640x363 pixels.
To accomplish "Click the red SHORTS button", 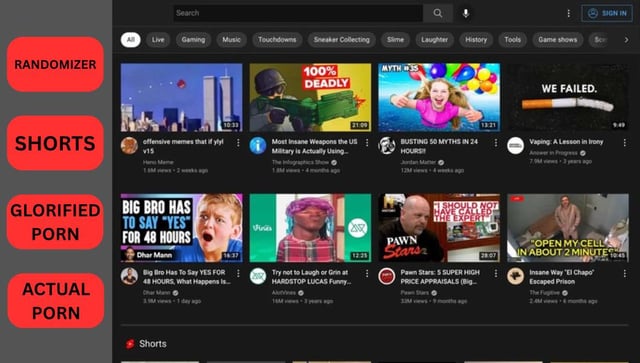I will pyautogui.click(x=55, y=143).
